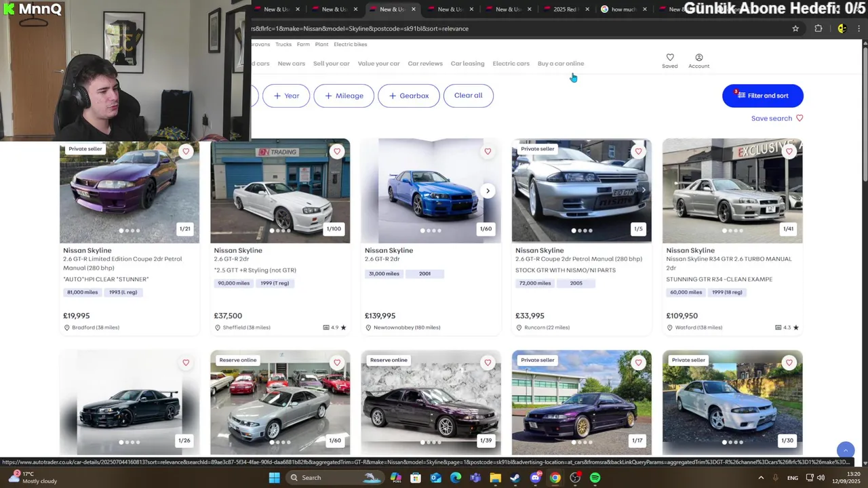Viewport: 868px width, 488px height.
Task: Open Sell your car menu
Action: pyautogui.click(x=332, y=63)
